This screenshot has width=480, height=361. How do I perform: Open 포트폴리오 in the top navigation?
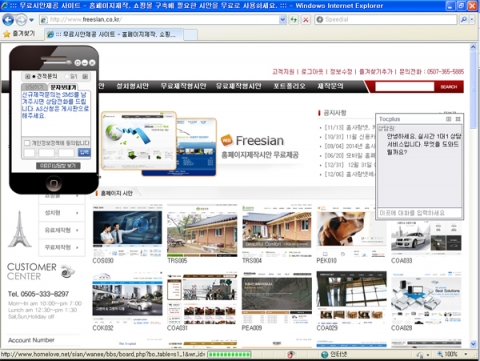[x=289, y=86]
